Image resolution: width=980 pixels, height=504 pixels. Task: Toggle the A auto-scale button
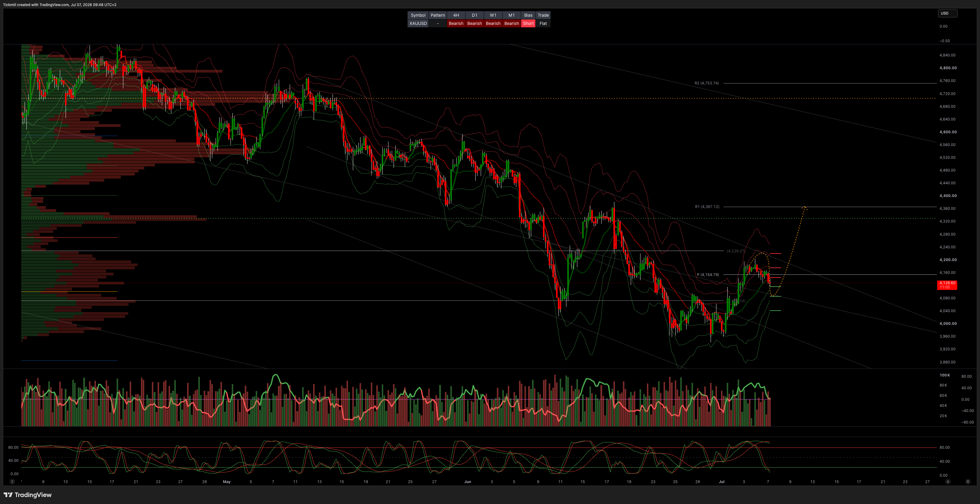pos(948,482)
